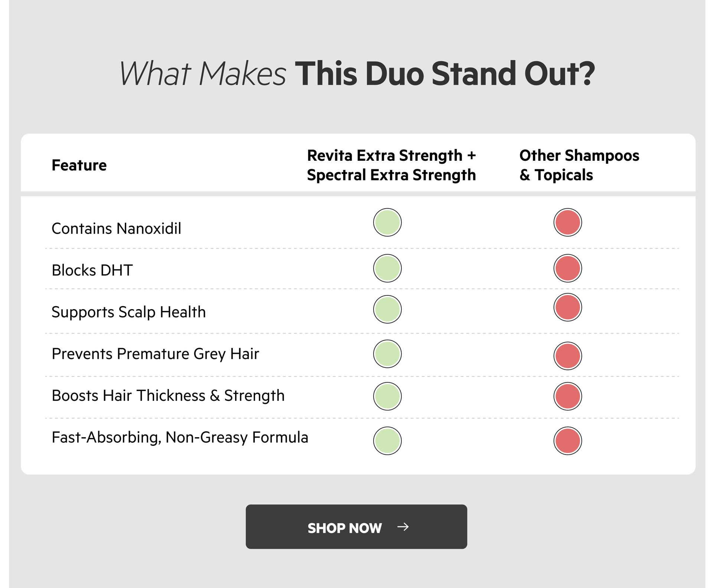Tap green circle for Prevents Premature Grey Hair

pos(387,354)
